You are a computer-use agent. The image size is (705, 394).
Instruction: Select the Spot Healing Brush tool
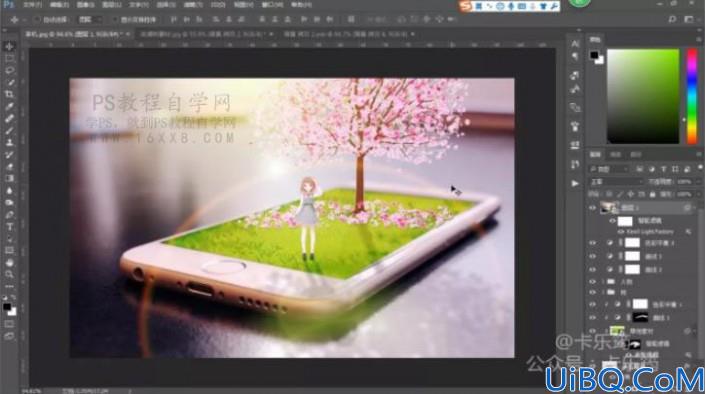[x=9, y=119]
